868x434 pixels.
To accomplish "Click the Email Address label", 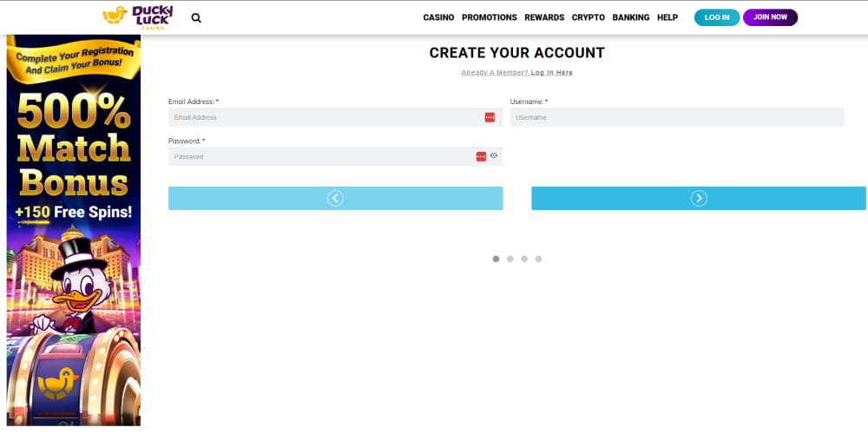I will coord(194,102).
